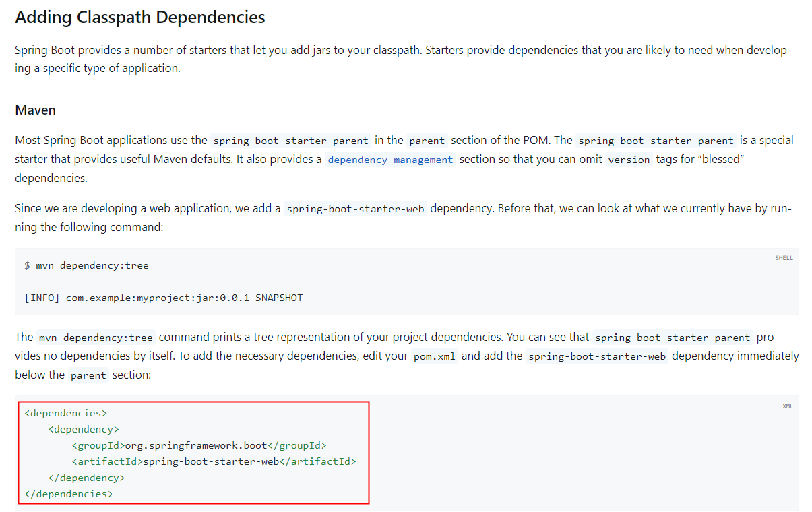
Task: Click spring-boot-starter-web after "we add a"
Action: pos(355,209)
